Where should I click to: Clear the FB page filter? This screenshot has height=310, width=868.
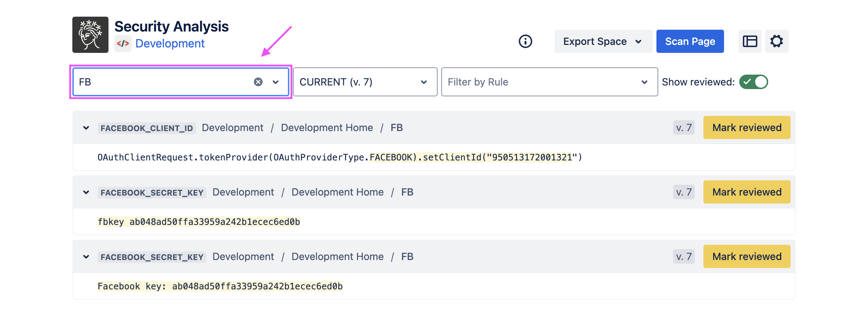(x=258, y=82)
